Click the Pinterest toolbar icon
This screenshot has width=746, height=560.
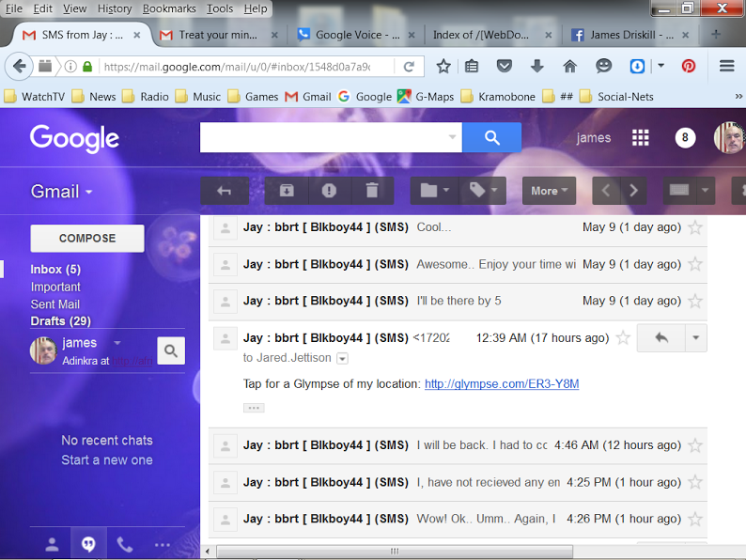click(689, 66)
